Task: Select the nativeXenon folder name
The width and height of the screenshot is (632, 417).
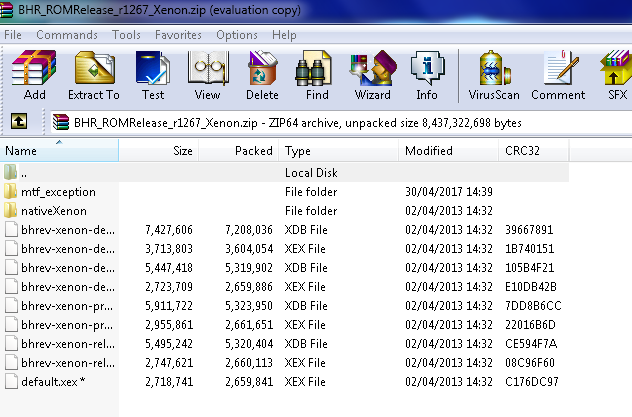Action: click(x=54, y=211)
